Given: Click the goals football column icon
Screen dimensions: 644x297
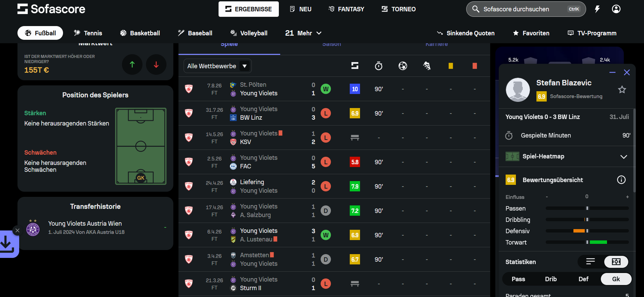Looking at the screenshot, I should pos(403,66).
